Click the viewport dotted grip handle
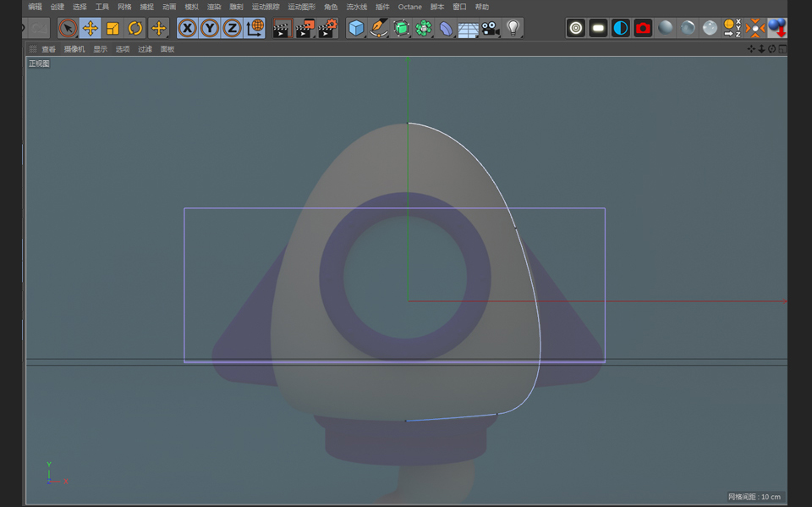 click(x=33, y=49)
